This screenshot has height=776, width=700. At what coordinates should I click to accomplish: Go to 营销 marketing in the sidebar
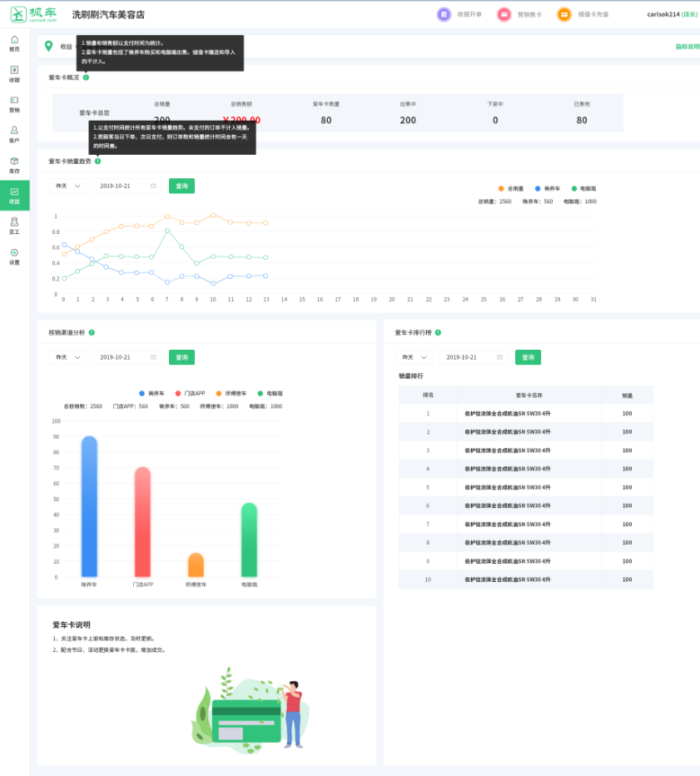click(x=14, y=104)
